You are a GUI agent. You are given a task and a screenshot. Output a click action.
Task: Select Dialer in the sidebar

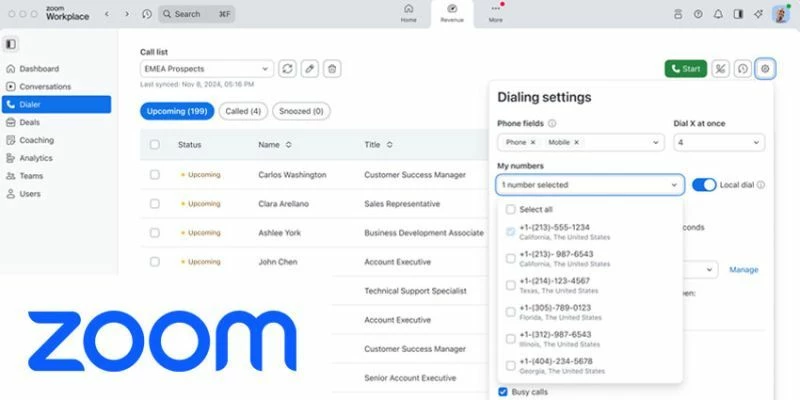pos(56,105)
